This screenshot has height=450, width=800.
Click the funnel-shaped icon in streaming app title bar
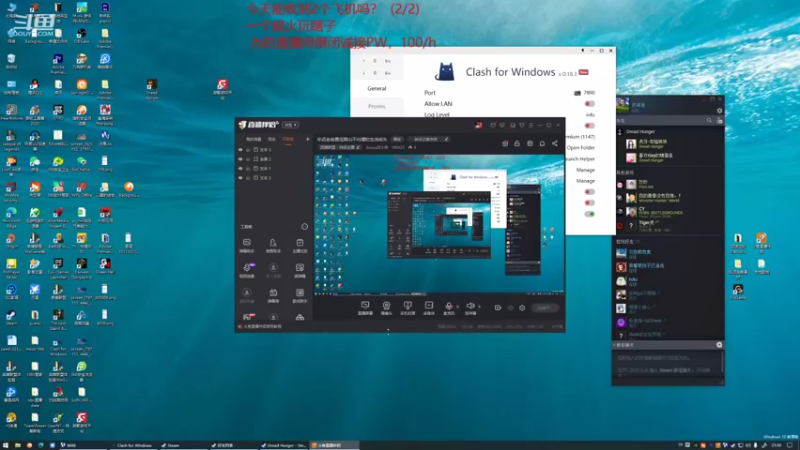coord(521,125)
